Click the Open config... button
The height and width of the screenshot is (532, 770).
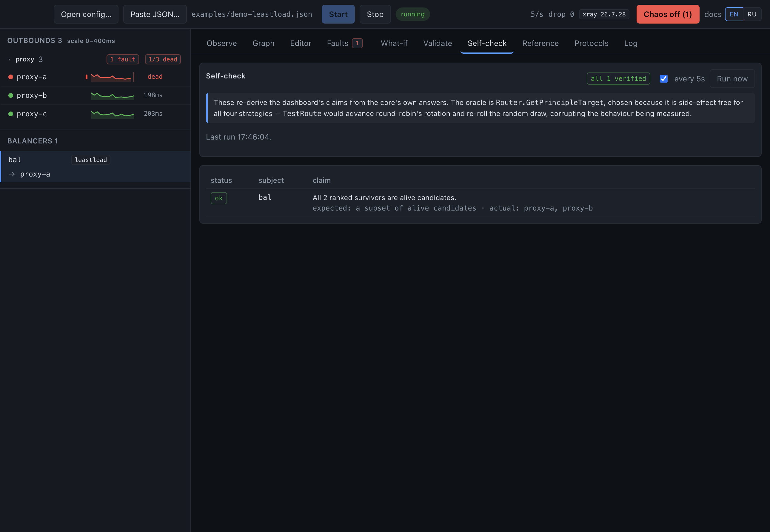tap(86, 14)
